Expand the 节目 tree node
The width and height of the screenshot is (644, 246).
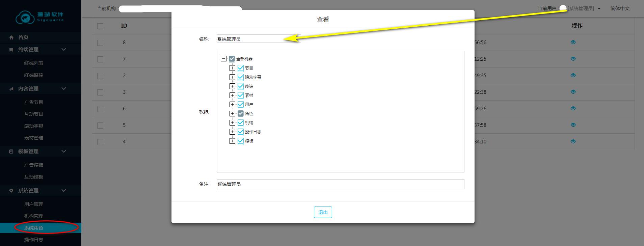232,68
